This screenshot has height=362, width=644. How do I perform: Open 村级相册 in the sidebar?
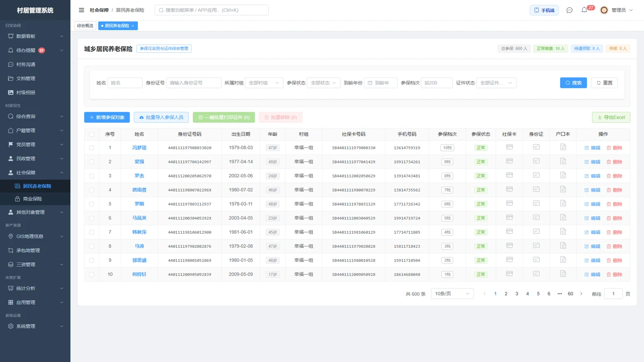coord(35,93)
